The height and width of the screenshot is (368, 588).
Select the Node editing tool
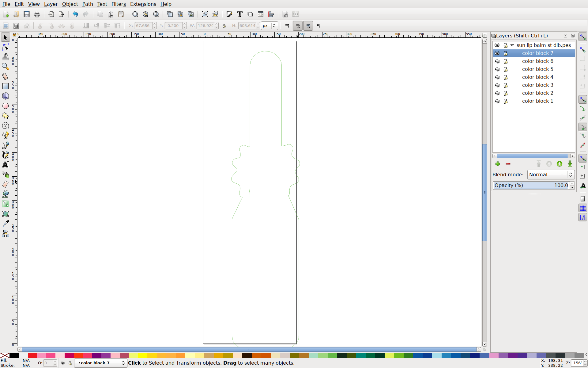(5, 47)
